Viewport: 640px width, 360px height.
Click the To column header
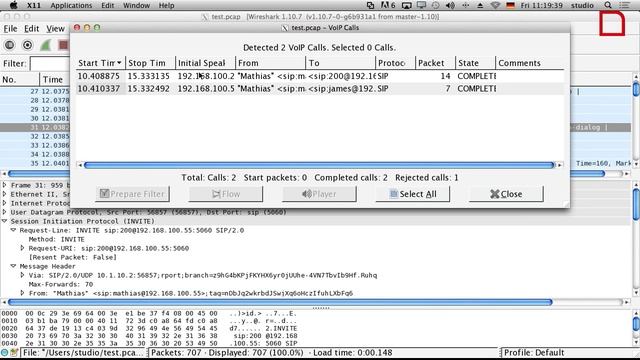[x=340, y=63]
